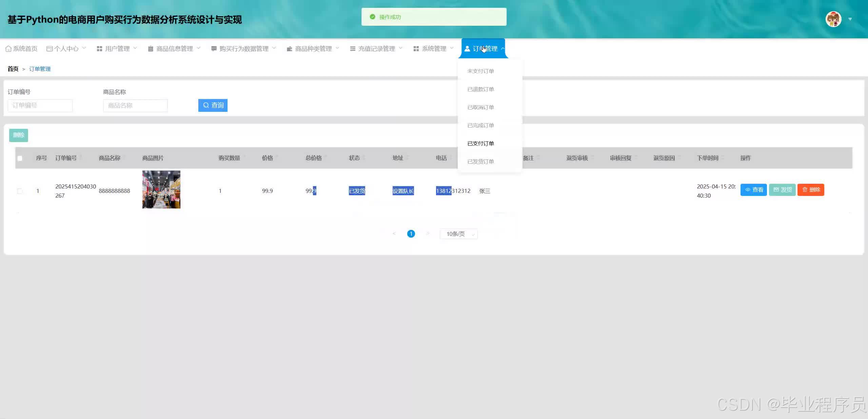Click the home icon beside 系统首页
The width and height of the screenshot is (868, 419).
point(8,49)
